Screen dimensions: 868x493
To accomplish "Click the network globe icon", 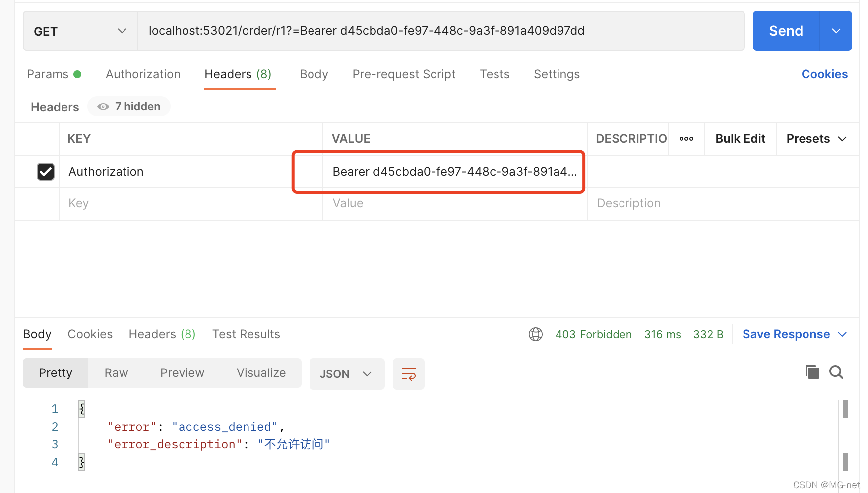I will pyautogui.click(x=536, y=334).
